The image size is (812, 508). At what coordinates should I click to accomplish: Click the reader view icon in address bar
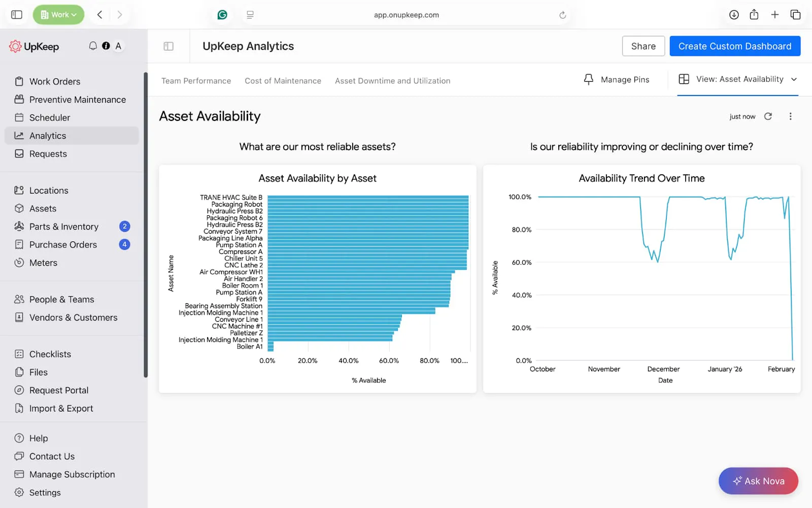(250, 15)
